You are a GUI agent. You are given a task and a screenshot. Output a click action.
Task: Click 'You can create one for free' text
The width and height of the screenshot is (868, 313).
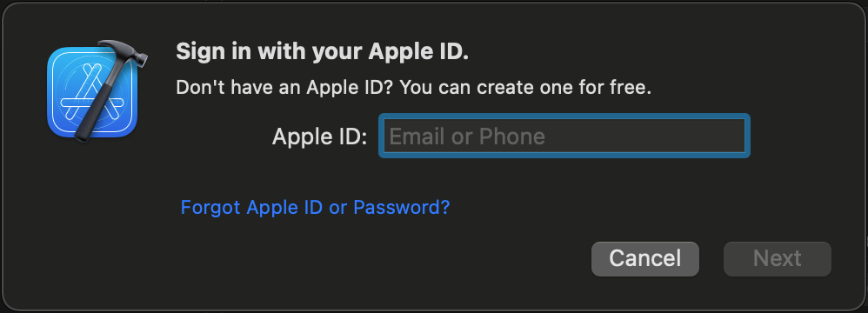tap(525, 87)
